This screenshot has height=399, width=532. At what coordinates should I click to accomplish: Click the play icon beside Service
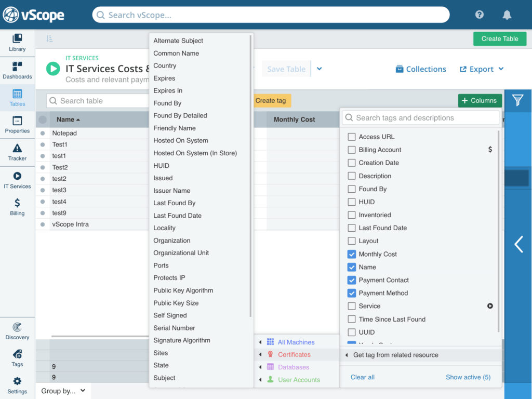(490, 305)
